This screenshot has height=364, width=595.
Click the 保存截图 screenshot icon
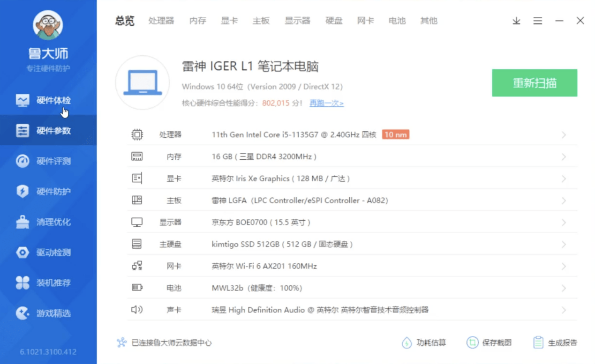(472, 343)
